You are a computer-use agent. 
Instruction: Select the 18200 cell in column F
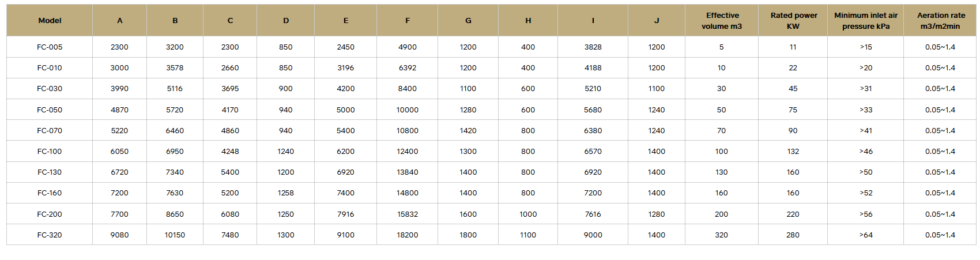pyautogui.click(x=408, y=235)
